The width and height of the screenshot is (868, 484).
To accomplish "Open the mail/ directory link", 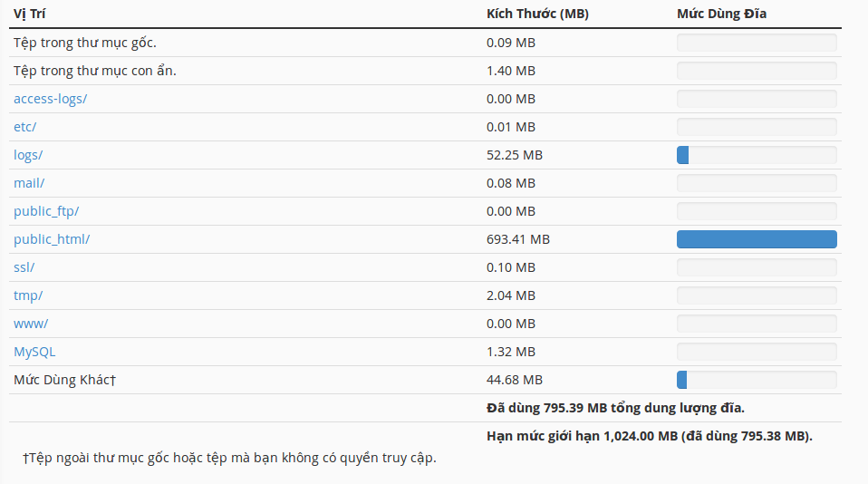I will [x=29, y=183].
